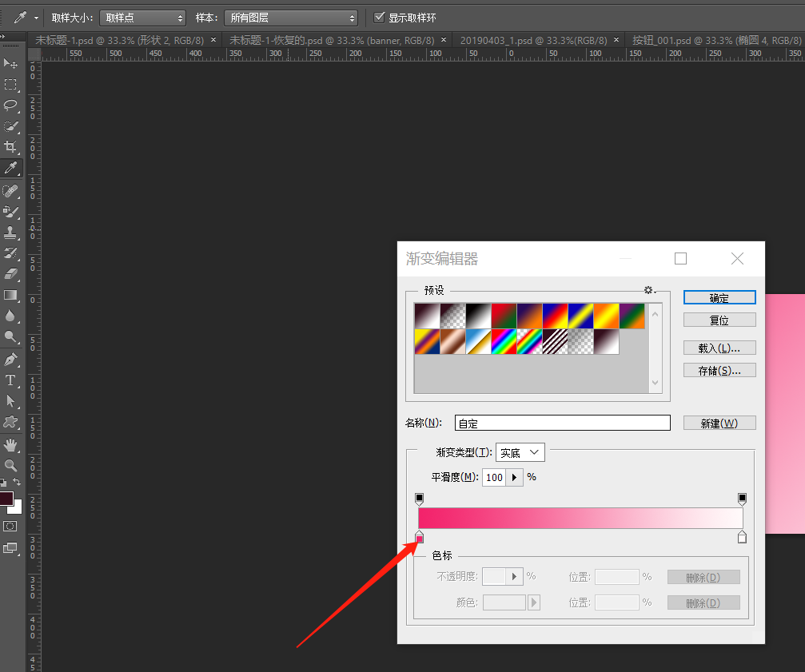Click the gradient preview bar
The image size is (805, 672).
tap(580, 518)
